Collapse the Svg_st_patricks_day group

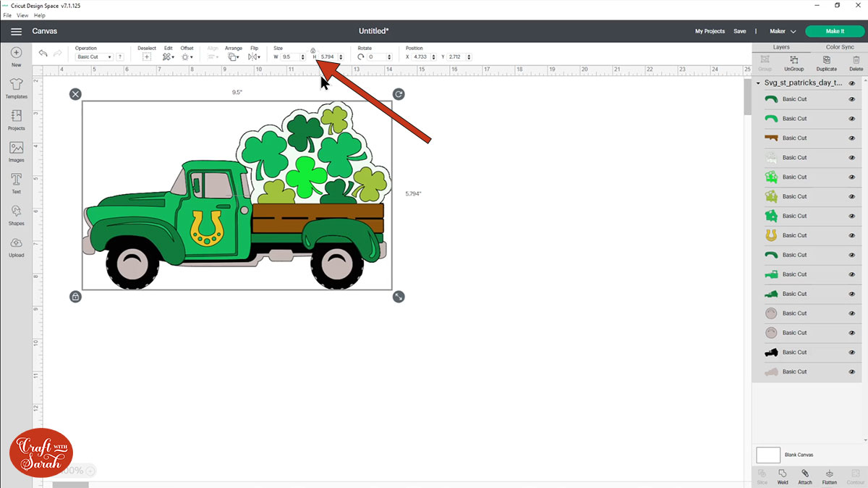pos(757,83)
